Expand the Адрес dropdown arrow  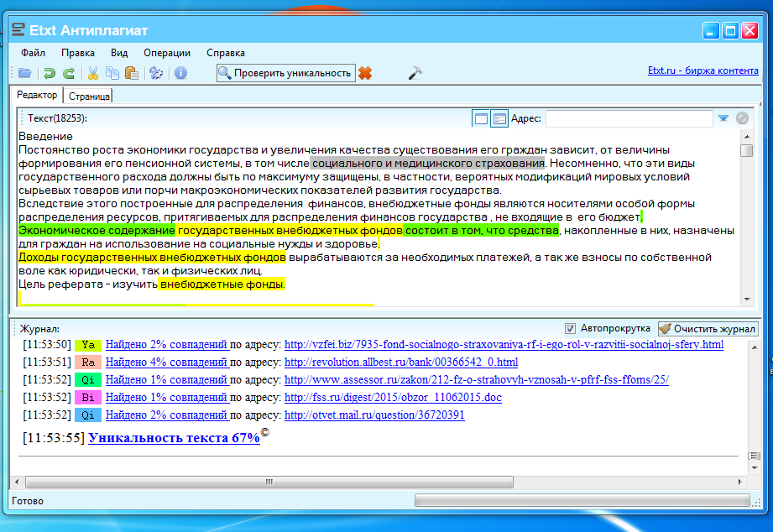(x=723, y=119)
